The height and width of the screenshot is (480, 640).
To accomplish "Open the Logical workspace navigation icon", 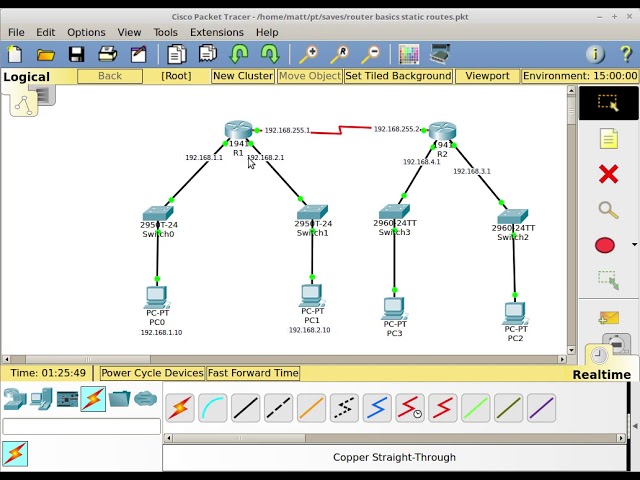I will coord(24,104).
